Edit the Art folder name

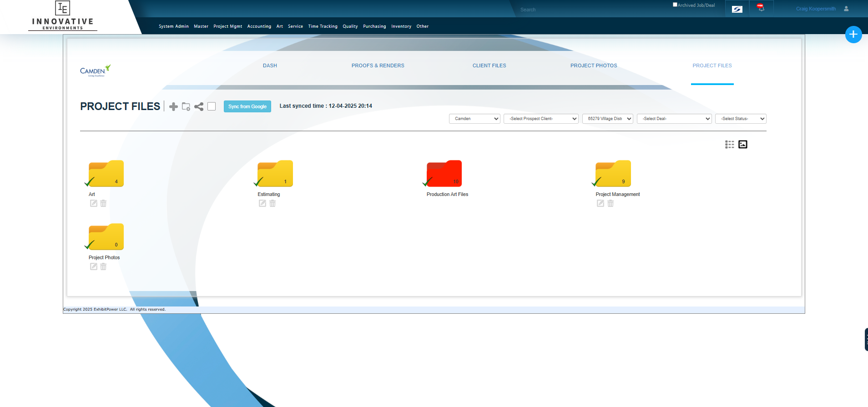(x=94, y=203)
